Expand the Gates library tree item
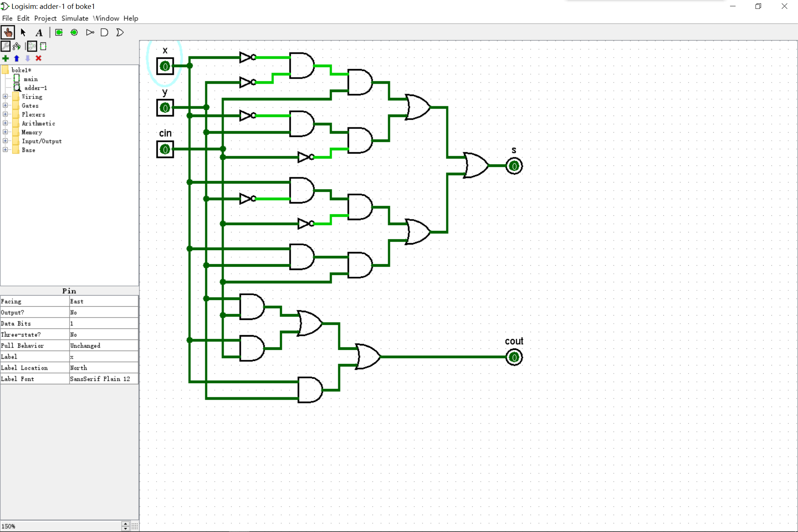The image size is (798, 532). [x=5, y=105]
